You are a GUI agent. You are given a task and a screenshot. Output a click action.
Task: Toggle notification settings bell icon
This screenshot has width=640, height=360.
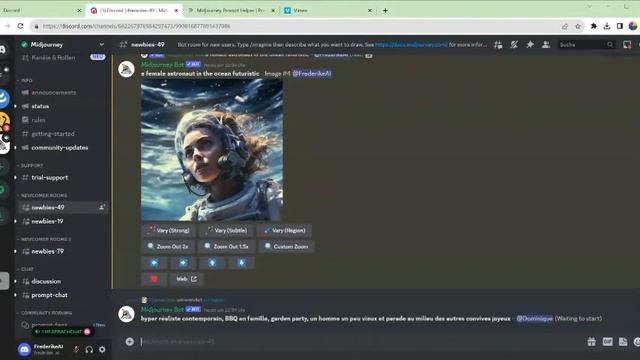(x=514, y=45)
